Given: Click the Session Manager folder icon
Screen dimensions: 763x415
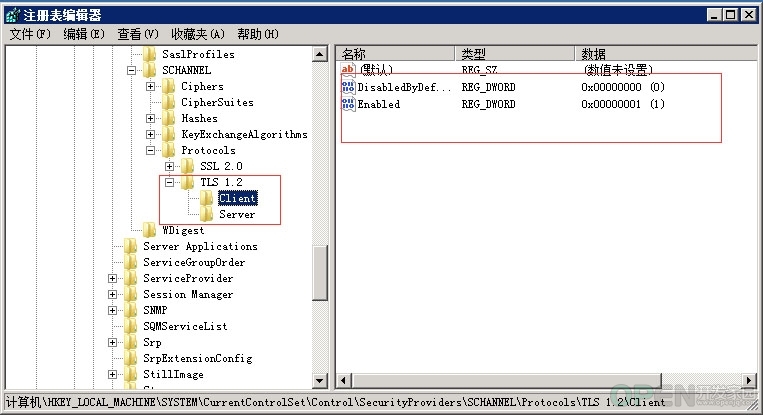Looking at the screenshot, I should 131,294.
